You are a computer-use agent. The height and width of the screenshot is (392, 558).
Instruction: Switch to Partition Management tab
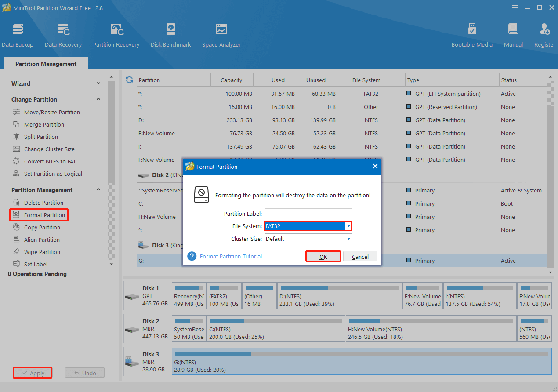[46, 64]
